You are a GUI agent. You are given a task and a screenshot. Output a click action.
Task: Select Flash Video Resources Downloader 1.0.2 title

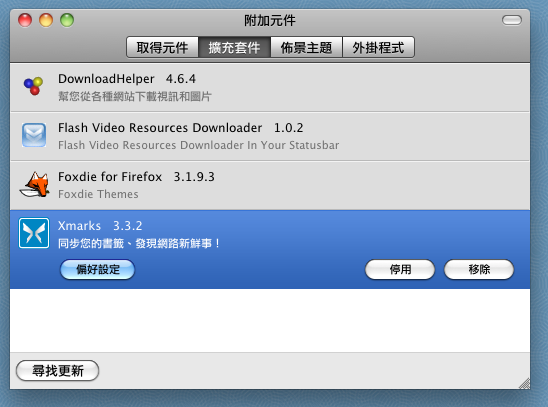pyautogui.click(x=181, y=128)
